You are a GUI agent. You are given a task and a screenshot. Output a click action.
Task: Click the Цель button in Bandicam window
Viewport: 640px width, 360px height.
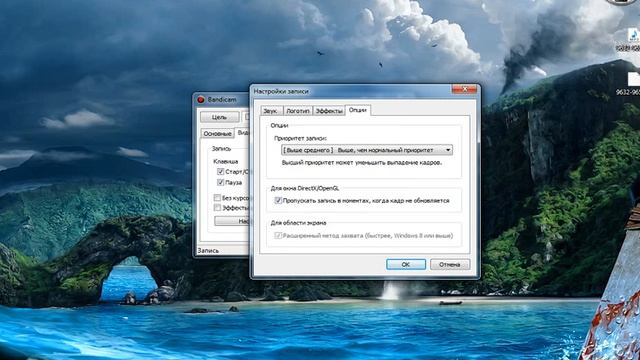pyautogui.click(x=220, y=117)
